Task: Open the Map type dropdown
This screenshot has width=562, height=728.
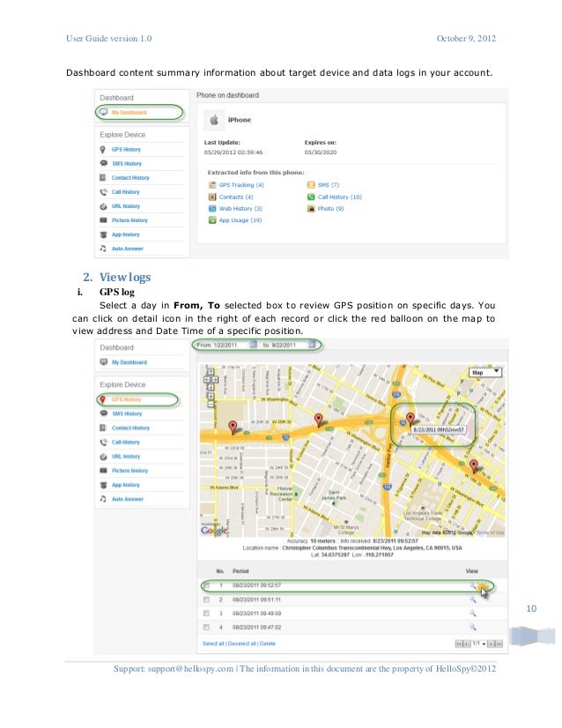Action: click(485, 372)
